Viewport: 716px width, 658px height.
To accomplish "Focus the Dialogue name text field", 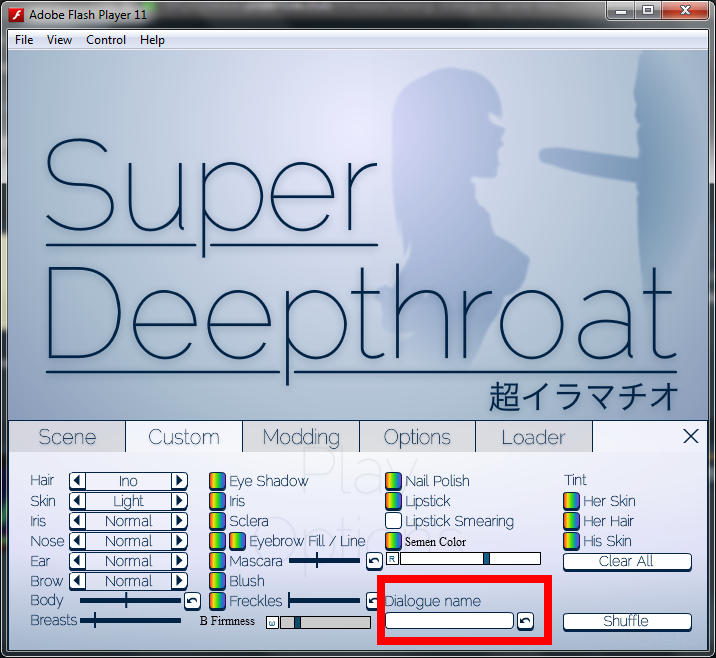I will coord(449,621).
